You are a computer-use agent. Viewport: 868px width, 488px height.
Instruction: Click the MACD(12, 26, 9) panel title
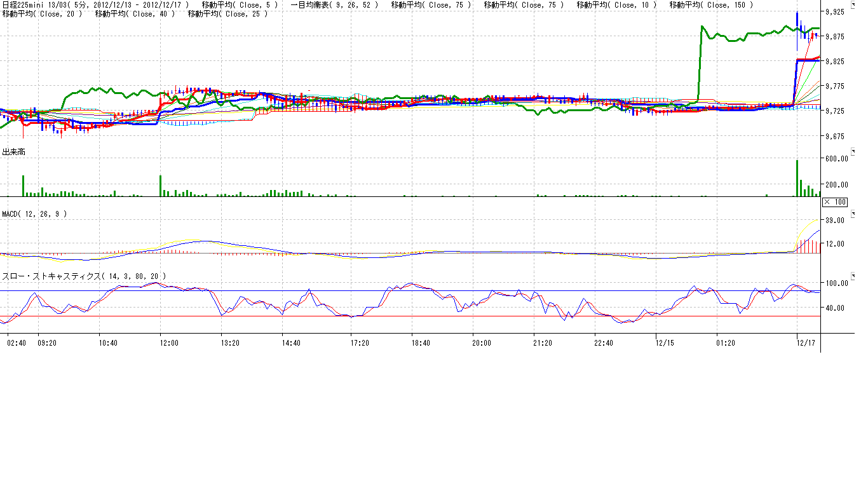pyautogui.click(x=34, y=214)
